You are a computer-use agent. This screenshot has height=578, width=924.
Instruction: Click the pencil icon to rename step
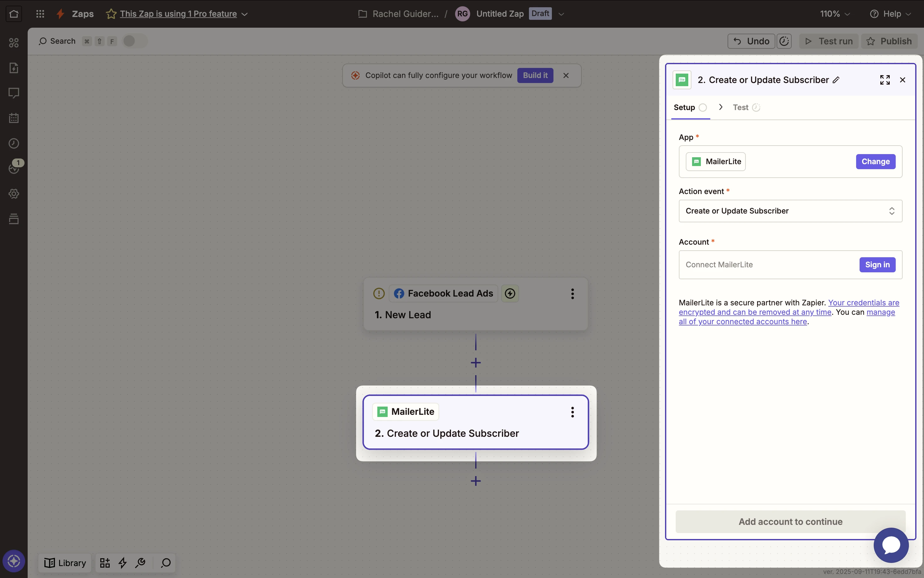pyautogui.click(x=836, y=80)
